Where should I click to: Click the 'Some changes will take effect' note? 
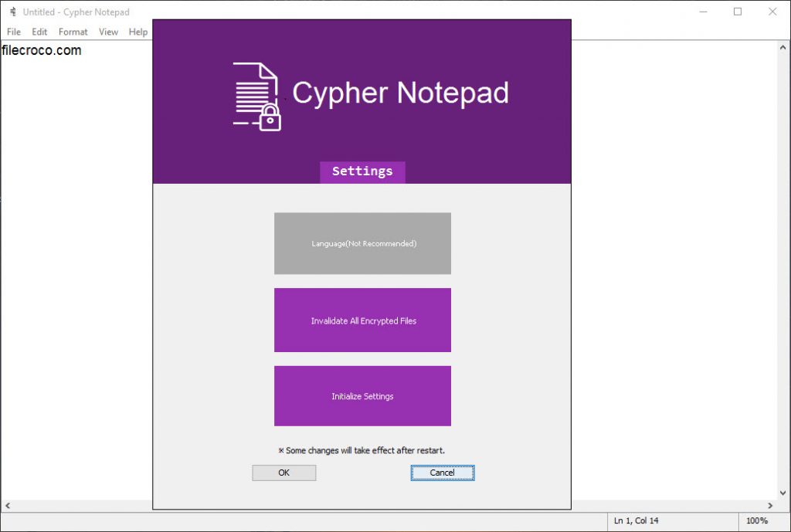(x=362, y=450)
